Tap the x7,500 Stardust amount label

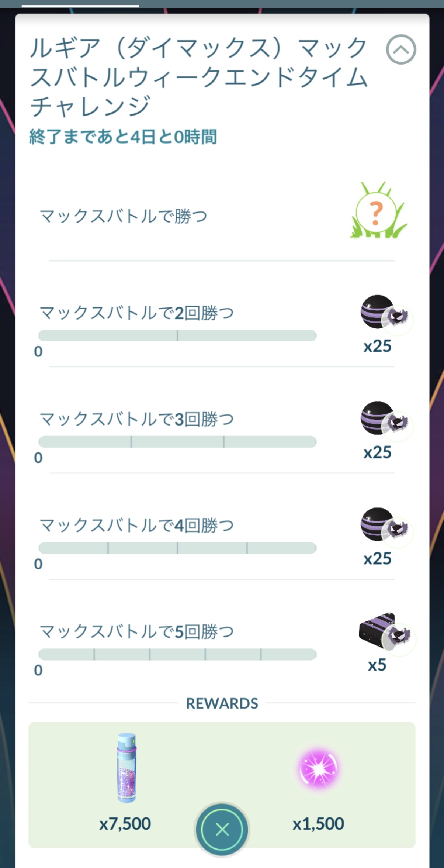tap(125, 824)
